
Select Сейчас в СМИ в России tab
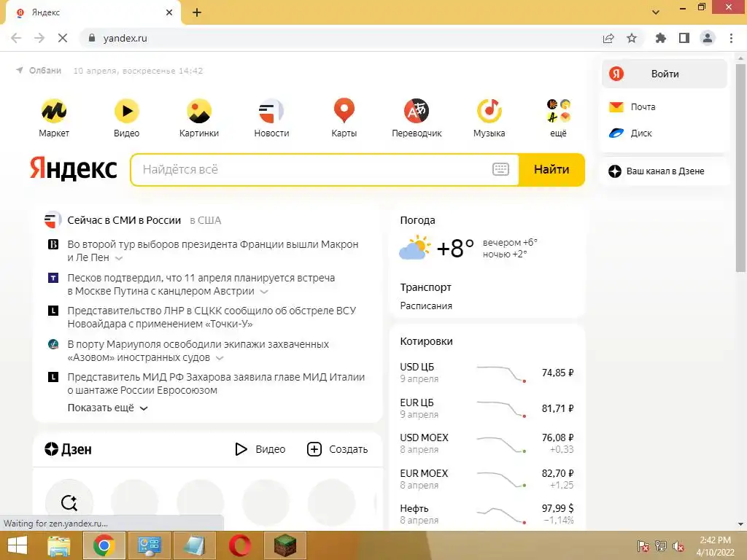pyautogui.click(x=124, y=220)
